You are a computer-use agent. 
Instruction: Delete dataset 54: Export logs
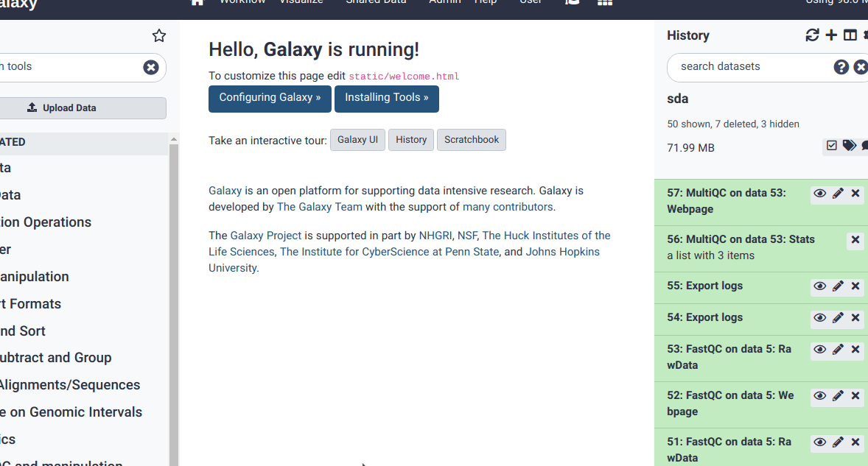coord(855,318)
